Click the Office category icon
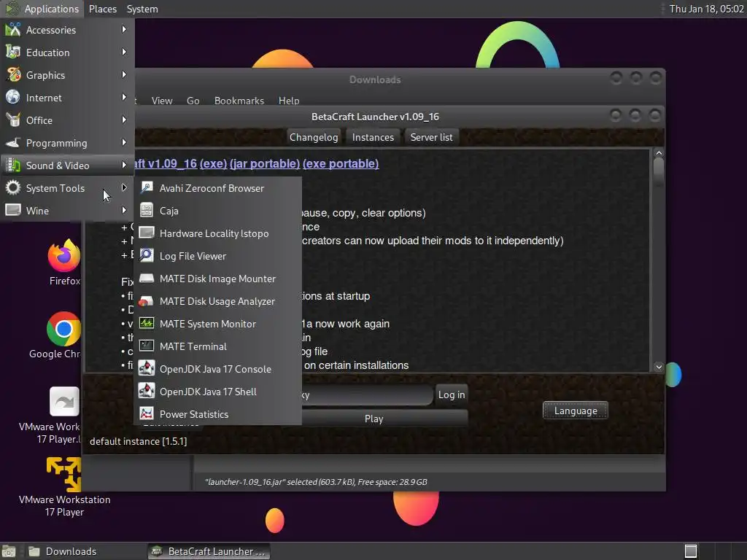This screenshot has height=560, width=747. click(x=13, y=120)
